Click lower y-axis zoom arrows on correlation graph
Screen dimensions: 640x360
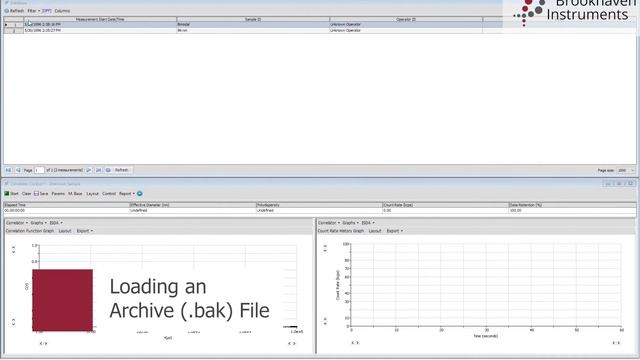point(13,322)
